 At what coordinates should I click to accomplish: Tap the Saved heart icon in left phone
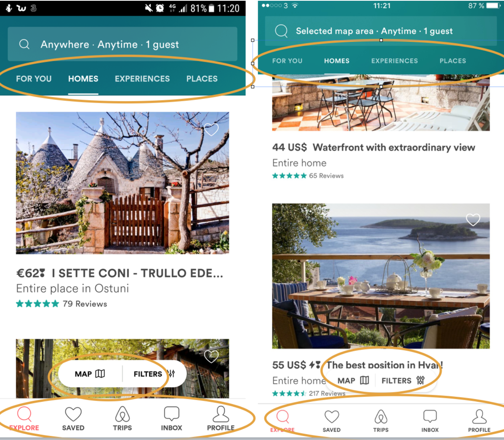[x=73, y=415]
